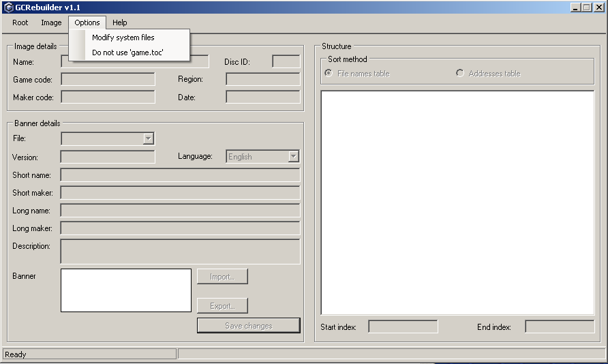Viewport: 608px width, 364px height.
Task: Open the Language dropdown
Action: coord(293,156)
